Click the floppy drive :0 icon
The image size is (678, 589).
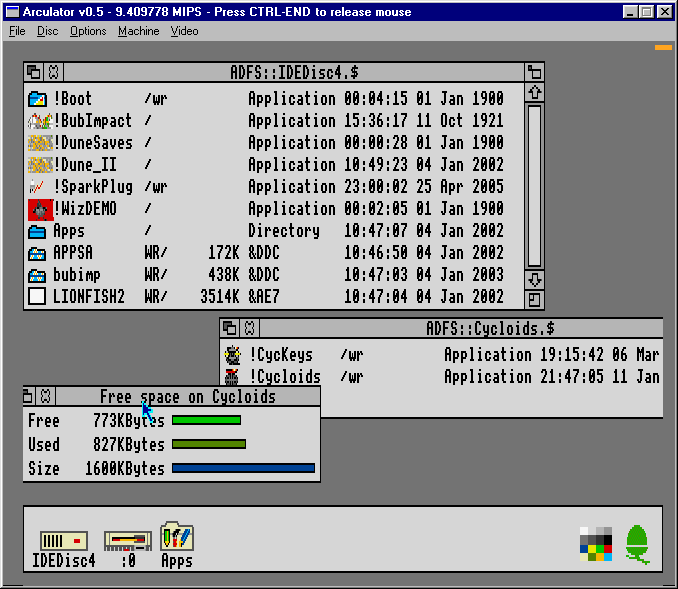tap(128, 541)
